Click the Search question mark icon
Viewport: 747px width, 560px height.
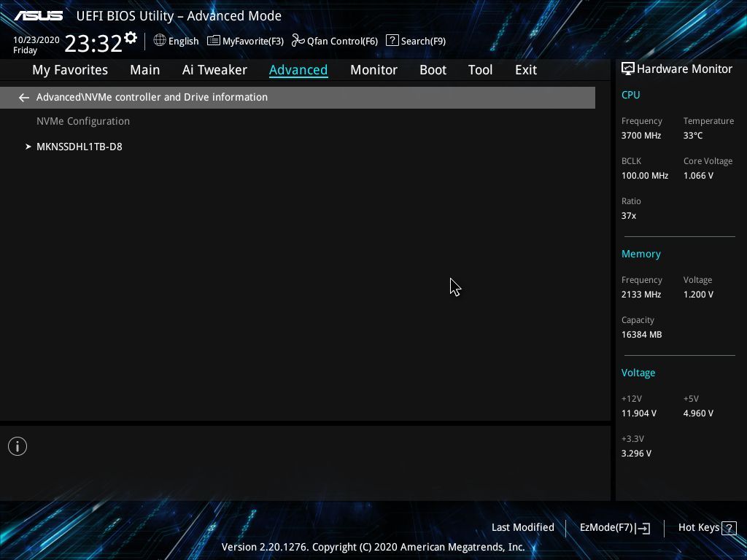[x=392, y=40]
